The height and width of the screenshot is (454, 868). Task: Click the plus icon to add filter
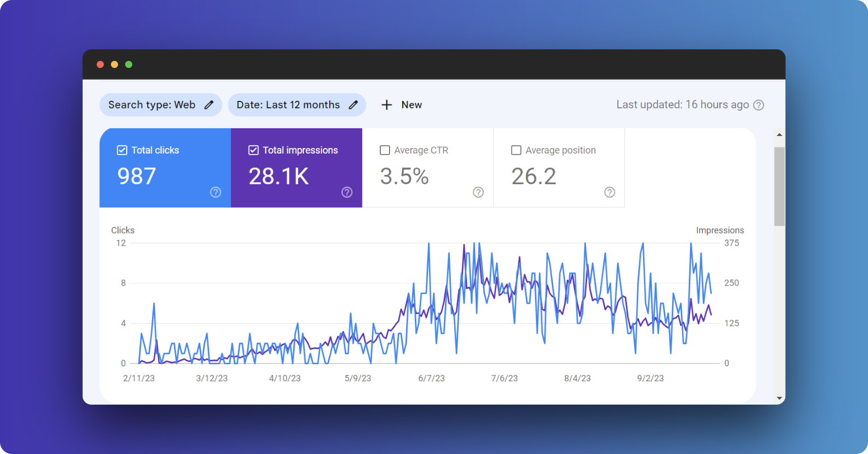[x=387, y=105]
